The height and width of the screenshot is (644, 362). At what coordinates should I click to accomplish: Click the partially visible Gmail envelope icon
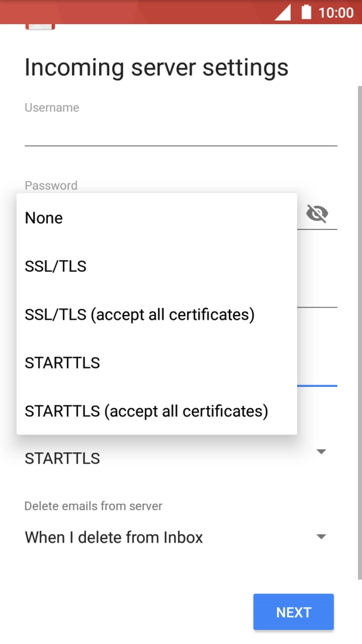pos(40,27)
